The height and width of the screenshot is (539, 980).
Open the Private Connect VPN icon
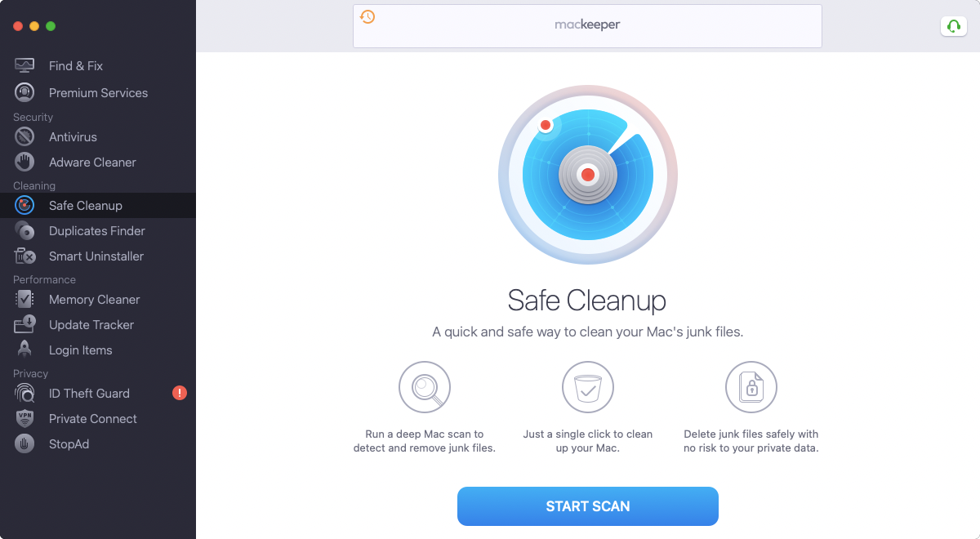coord(24,419)
